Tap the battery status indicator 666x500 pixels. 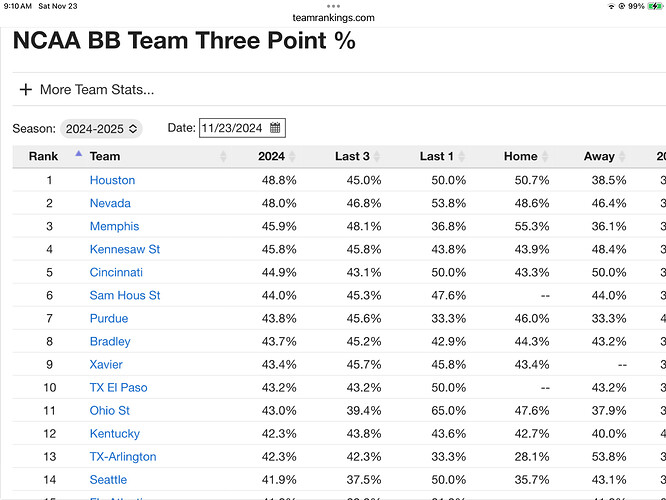pos(655,6)
